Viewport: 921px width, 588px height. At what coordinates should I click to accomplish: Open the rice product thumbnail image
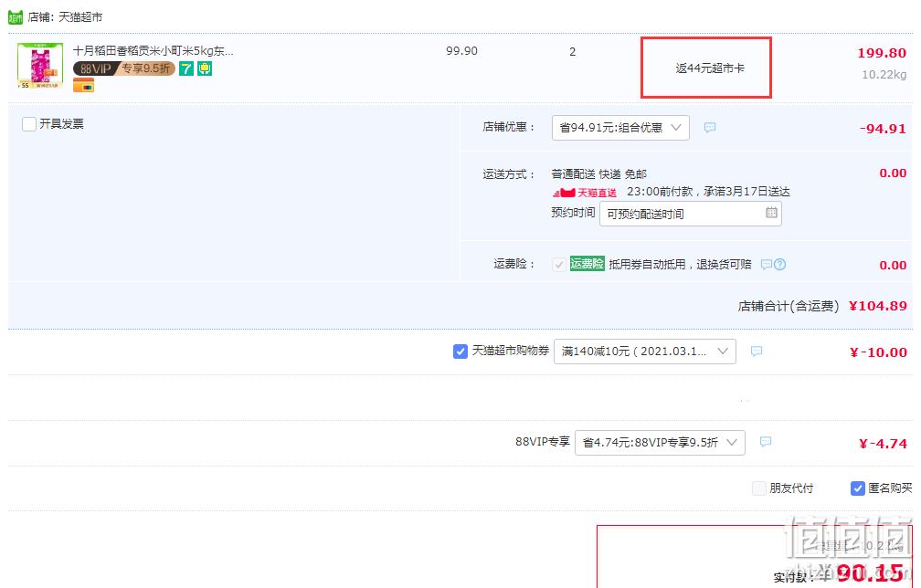40,66
